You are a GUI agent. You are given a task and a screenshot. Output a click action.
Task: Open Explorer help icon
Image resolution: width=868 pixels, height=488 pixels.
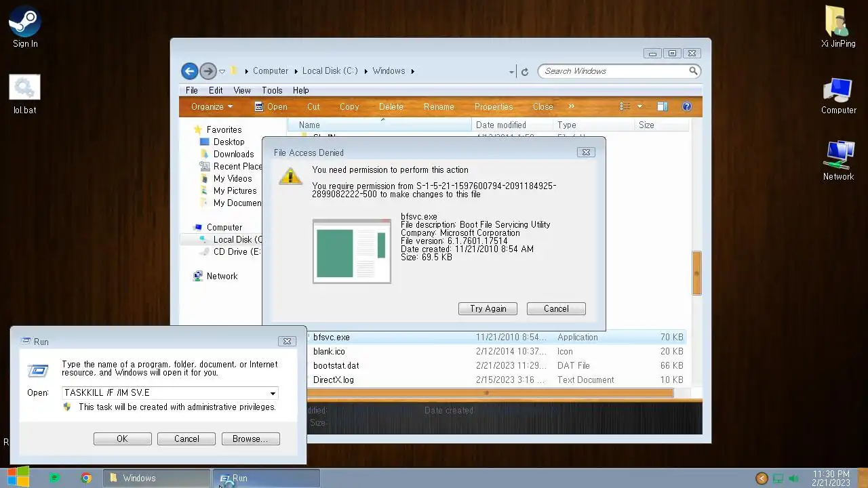pyautogui.click(x=686, y=106)
